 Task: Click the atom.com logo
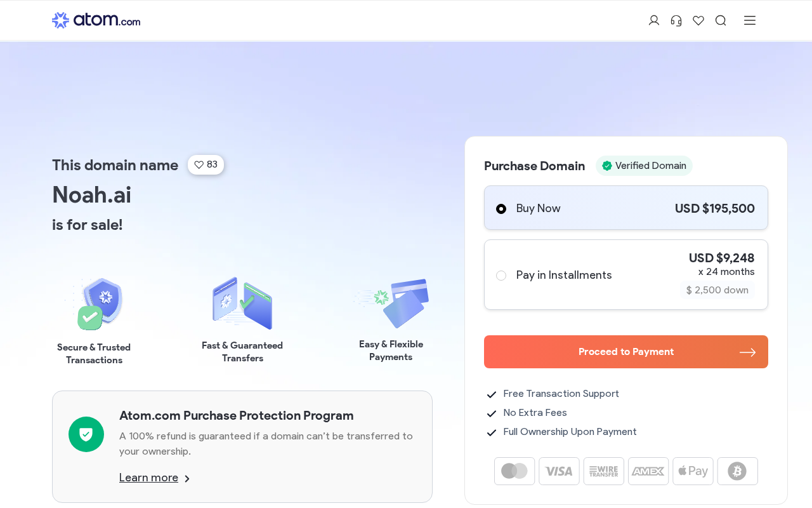(x=96, y=20)
